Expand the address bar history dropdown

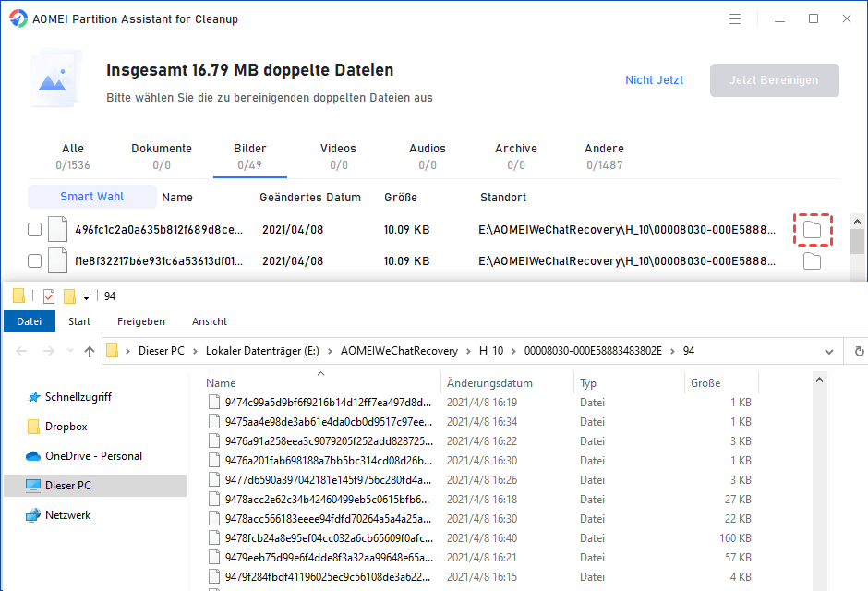coord(828,352)
